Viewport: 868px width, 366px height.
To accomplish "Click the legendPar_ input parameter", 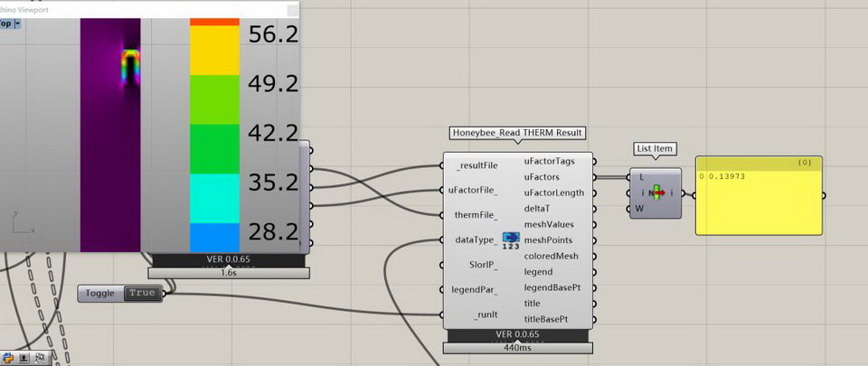I will click(475, 290).
